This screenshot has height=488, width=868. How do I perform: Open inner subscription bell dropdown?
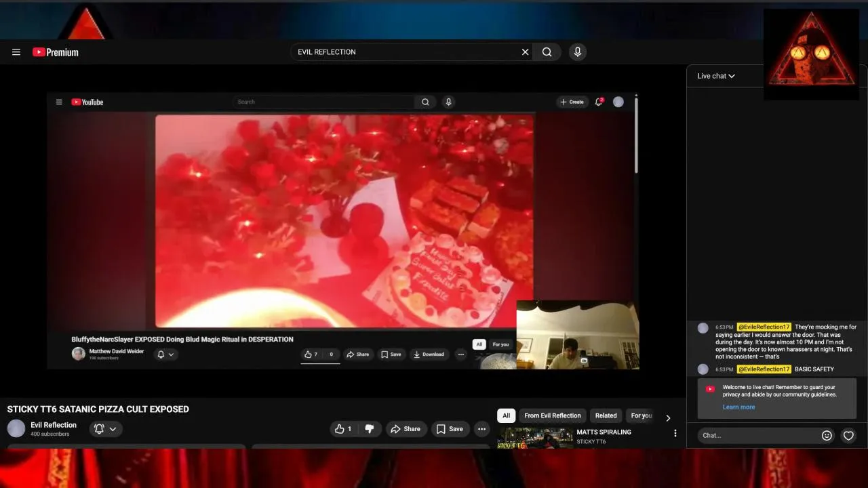point(166,354)
